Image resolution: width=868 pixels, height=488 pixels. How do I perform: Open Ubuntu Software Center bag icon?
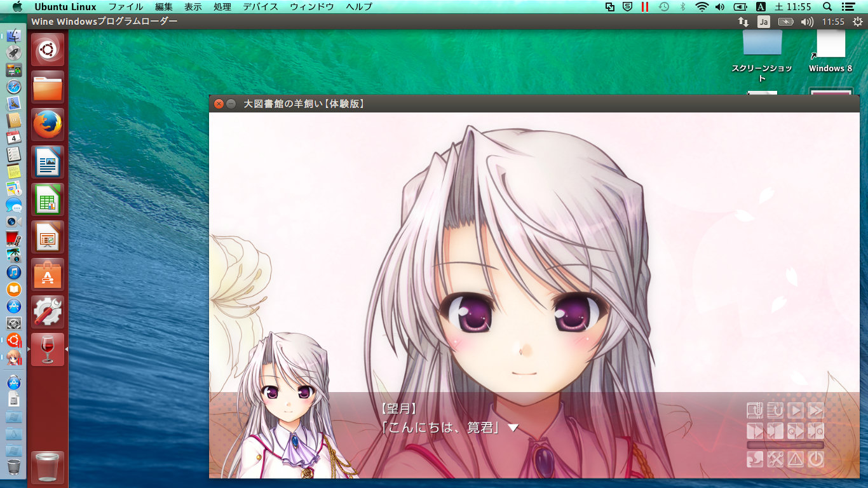pyautogui.click(x=48, y=274)
